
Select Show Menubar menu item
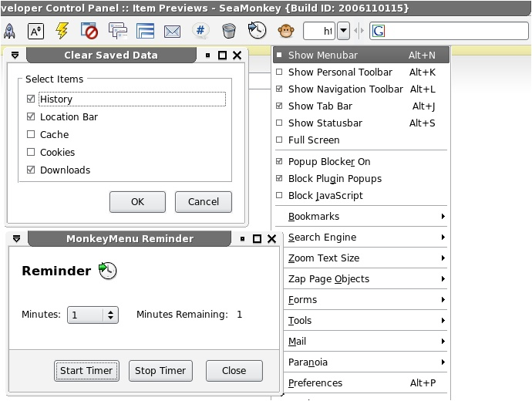click(361, 55)
